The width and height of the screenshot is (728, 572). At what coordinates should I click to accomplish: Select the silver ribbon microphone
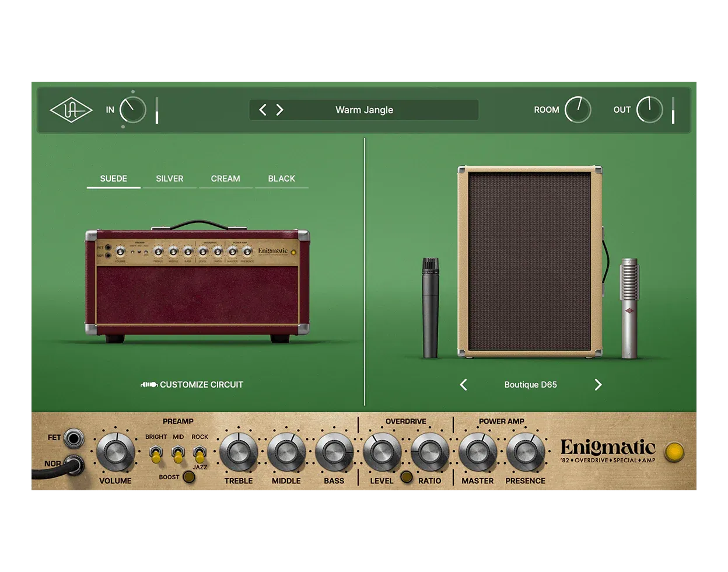click(629, 308)
